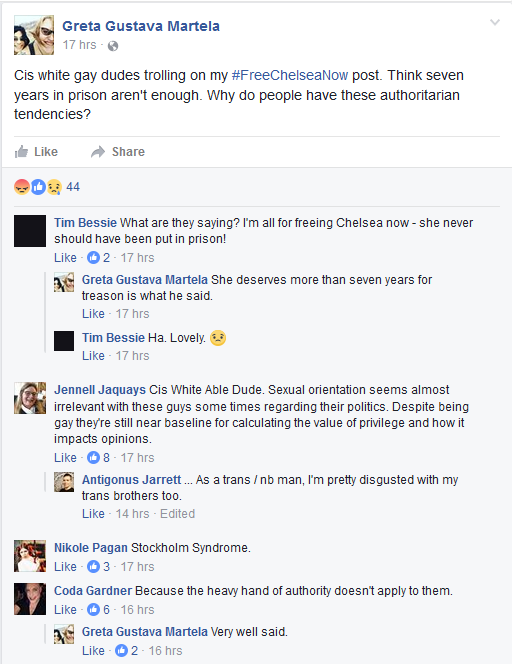The height and width of the screenshot is (664, 512).
Task: Like Greta's 'Very well said' reply
Action: [93, 650]
